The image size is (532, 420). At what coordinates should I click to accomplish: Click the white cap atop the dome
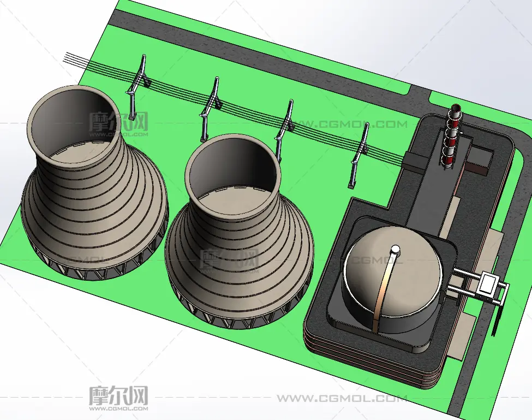[x=395, y=250]
